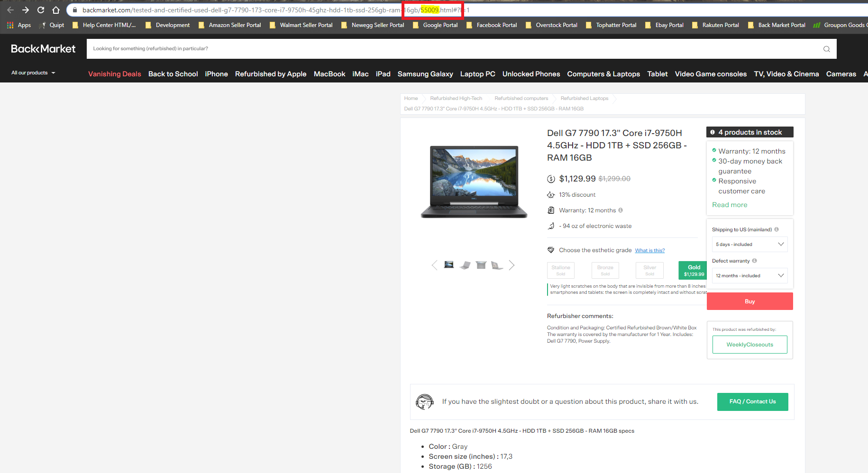Open the Apps grid in bookmarks bar
This screenshot has height=473, width=868.
pos(19,25)
